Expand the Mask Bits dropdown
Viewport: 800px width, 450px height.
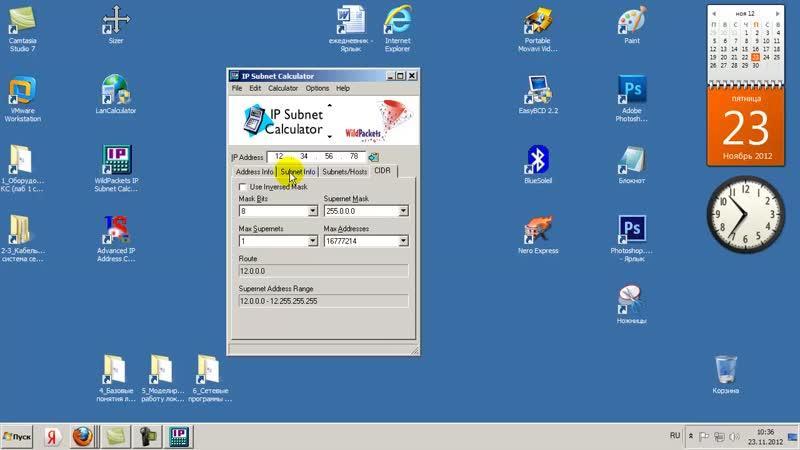coord(313,212)
